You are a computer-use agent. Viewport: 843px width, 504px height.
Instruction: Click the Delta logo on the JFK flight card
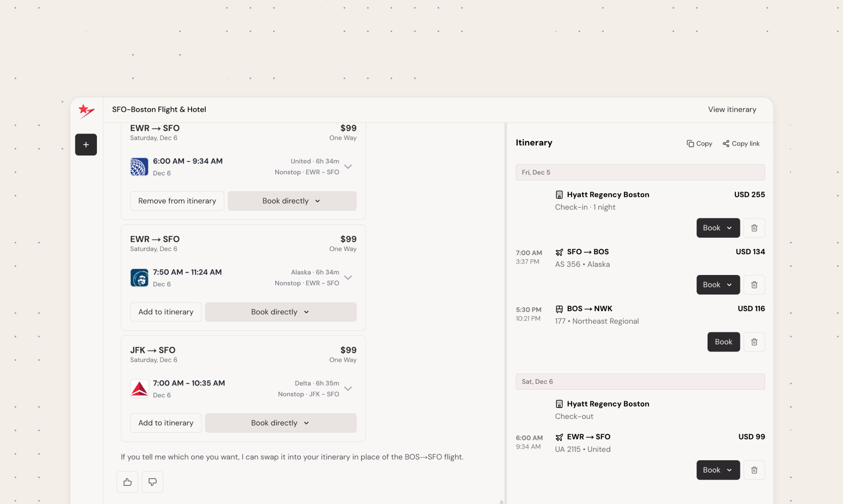coord(139,389)
